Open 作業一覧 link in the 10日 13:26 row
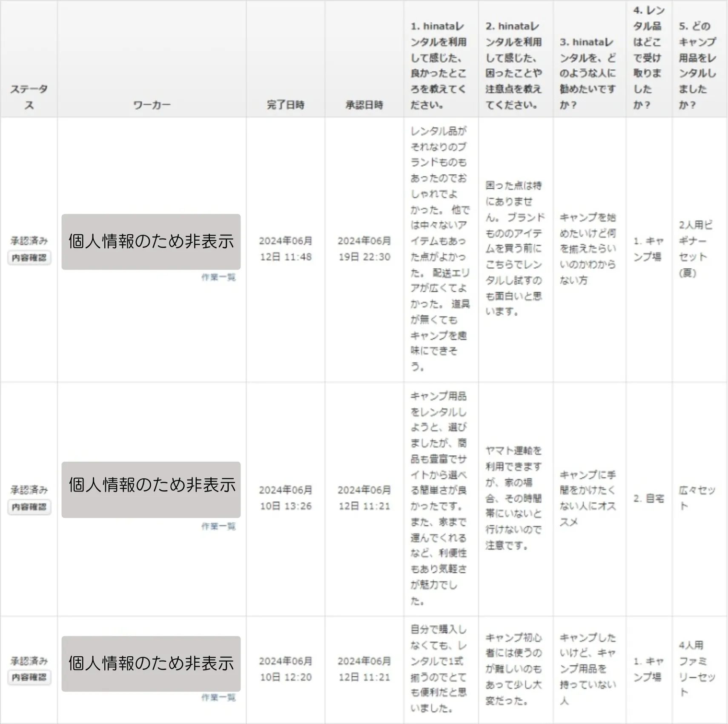The width and height of the screenshot is (728, 724). coord(218,526)
